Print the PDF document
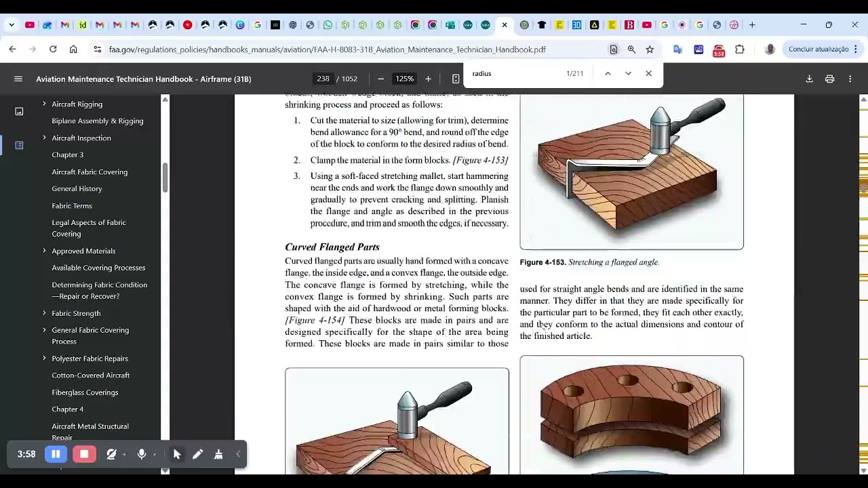Image resolution: width=868 pixels, height=488 pixels. 829,79
